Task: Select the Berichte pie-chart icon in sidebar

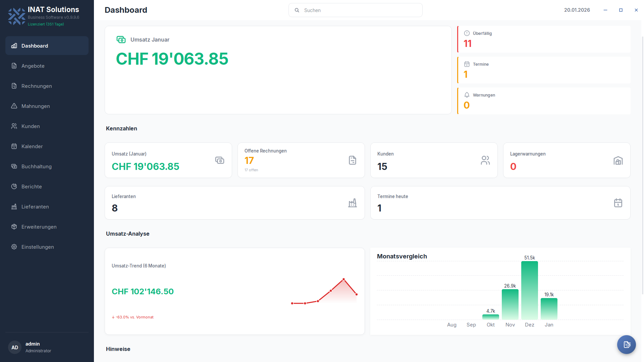Action: [x=14, y=186]
